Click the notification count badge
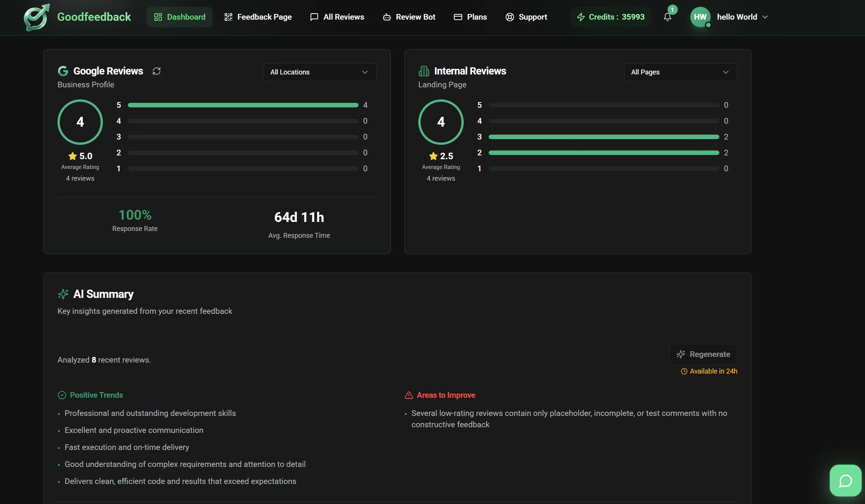 pyautogui.click(x=672, y=10)
